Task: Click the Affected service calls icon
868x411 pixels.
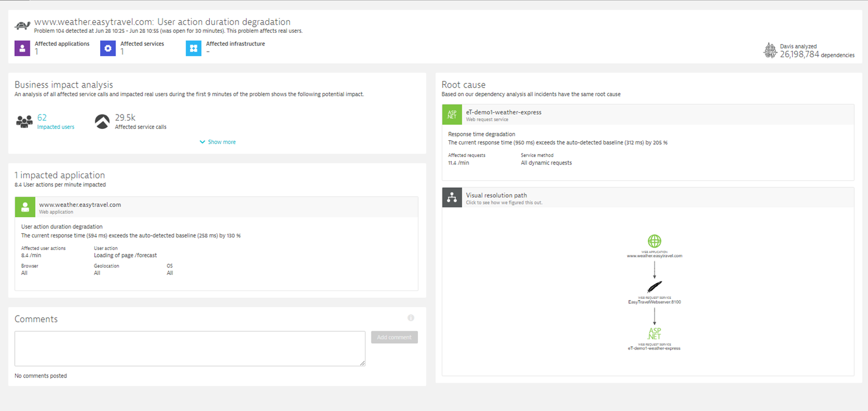Action: click(103, 122)
